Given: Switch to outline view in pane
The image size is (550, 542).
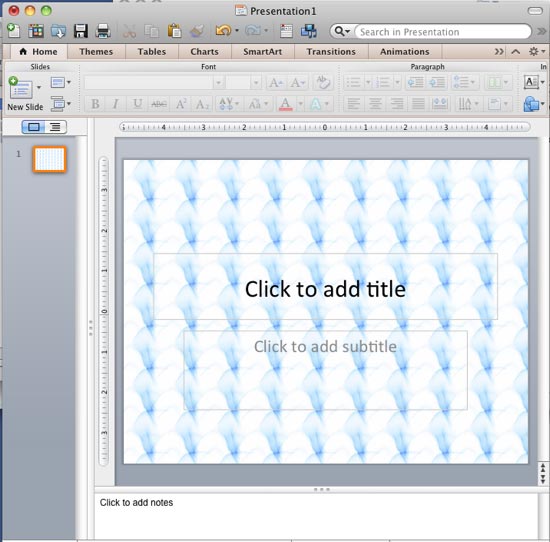Looking at the screenshot, I should click(x=55, y=127).
